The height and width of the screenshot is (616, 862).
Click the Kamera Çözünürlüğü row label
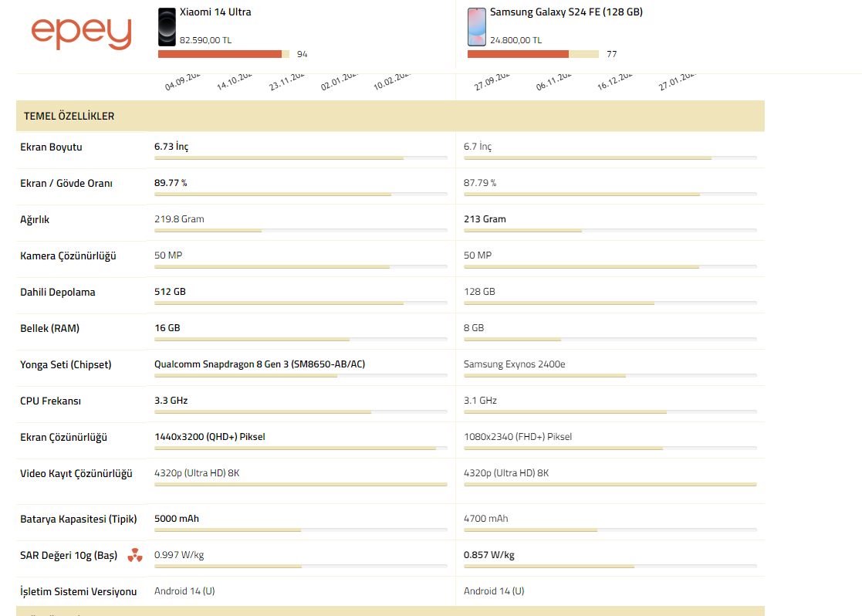coord(68,256)
